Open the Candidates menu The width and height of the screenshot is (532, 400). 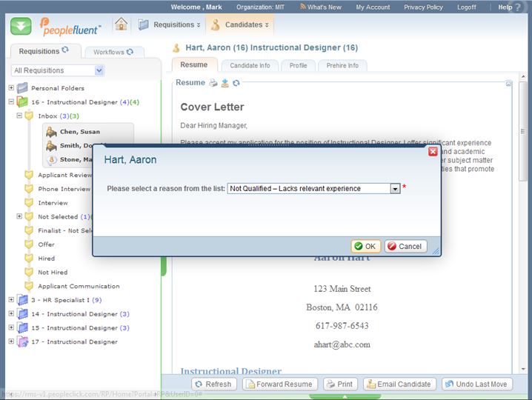238,24
